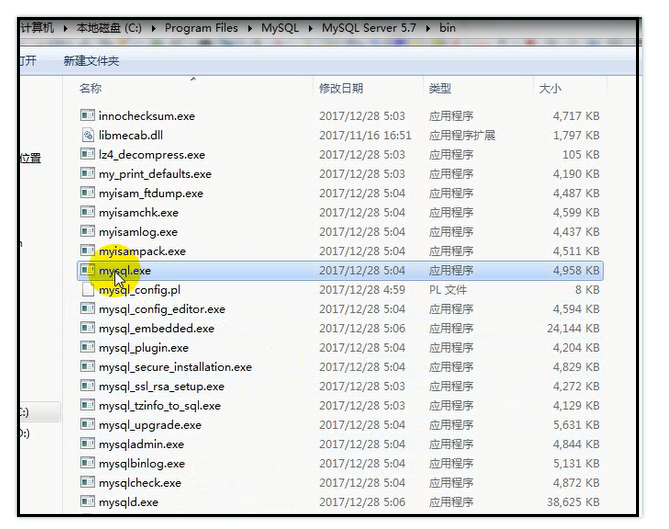
Task: Click the libmecab.dll file icon
Action: coord(87,135)
